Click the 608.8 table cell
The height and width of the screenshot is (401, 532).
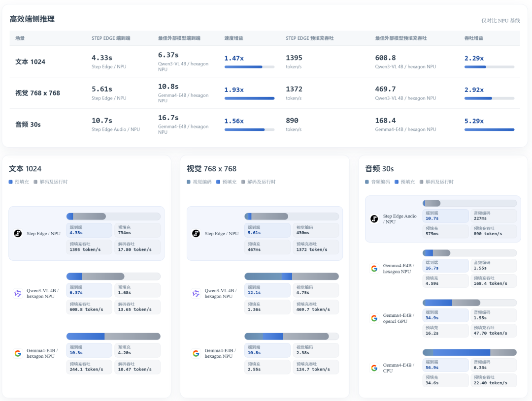click(405, 62)
